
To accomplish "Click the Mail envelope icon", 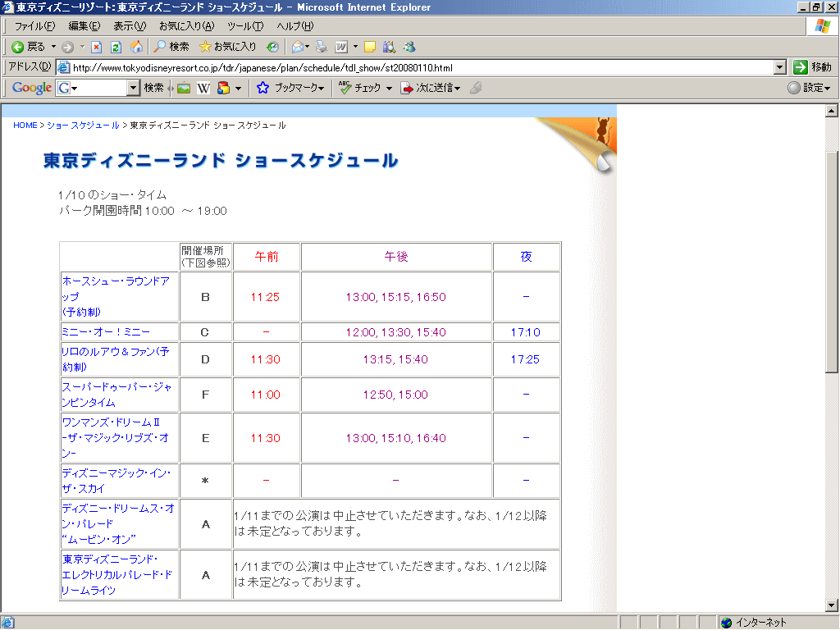I will tap(297, 47).
